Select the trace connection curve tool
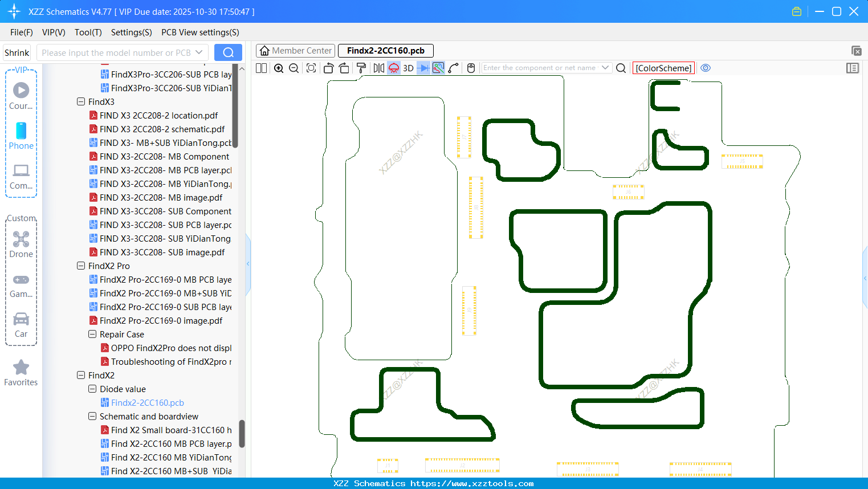868x489 pixels. 454,68
